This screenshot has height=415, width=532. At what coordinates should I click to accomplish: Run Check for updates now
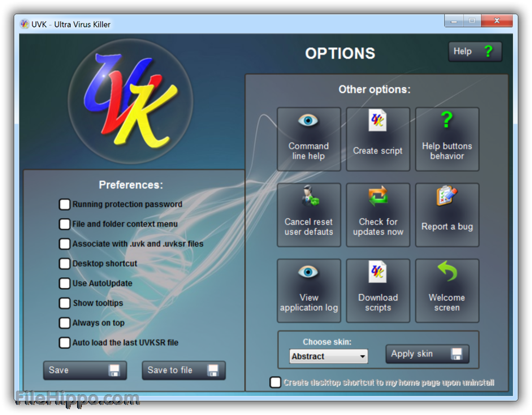(x=378, y=215)
